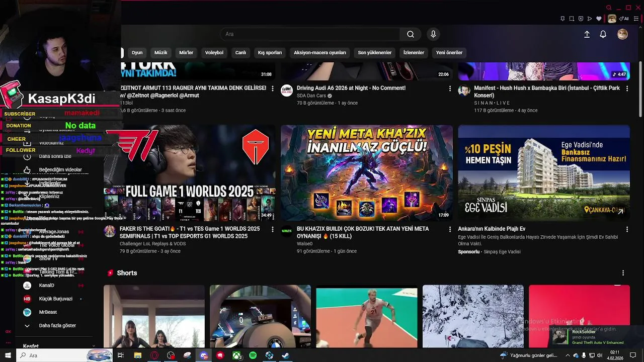The height and width of the screenshot is (362, 644).
Task: Click the YouTube Ara search field
Action: [x=310, y=34]
